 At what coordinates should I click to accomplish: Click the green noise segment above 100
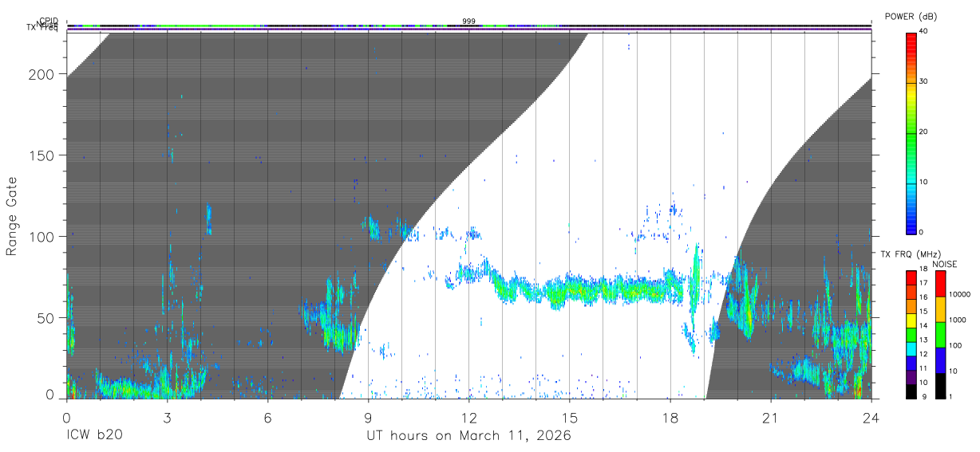pos(940,334)
